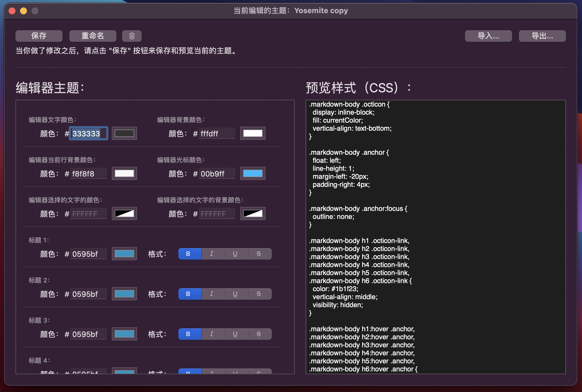This screenshot has width=582, height=392.
Task: Toggle italic format for Heading 3
Action: tap(212, 334)
